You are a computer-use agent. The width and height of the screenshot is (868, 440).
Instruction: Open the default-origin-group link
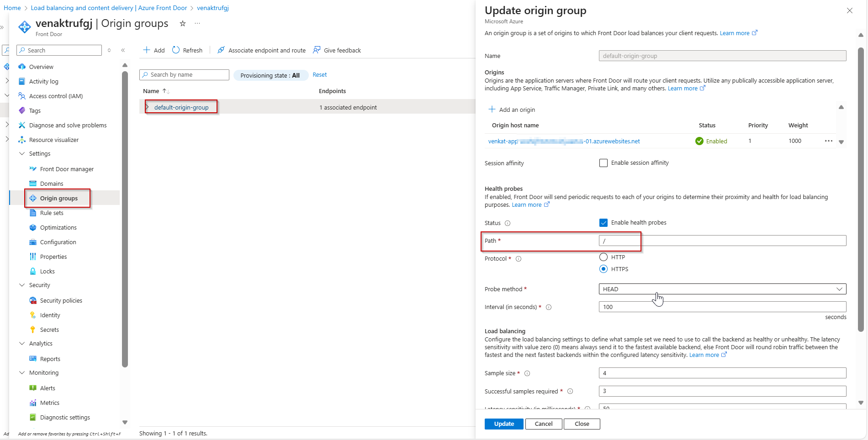[x=181, y=107]
